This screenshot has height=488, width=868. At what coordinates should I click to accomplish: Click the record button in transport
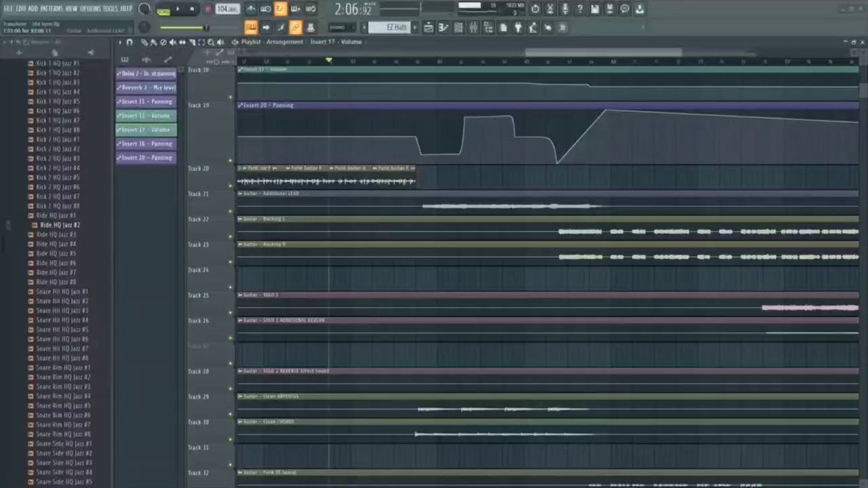tap(208, 9)
